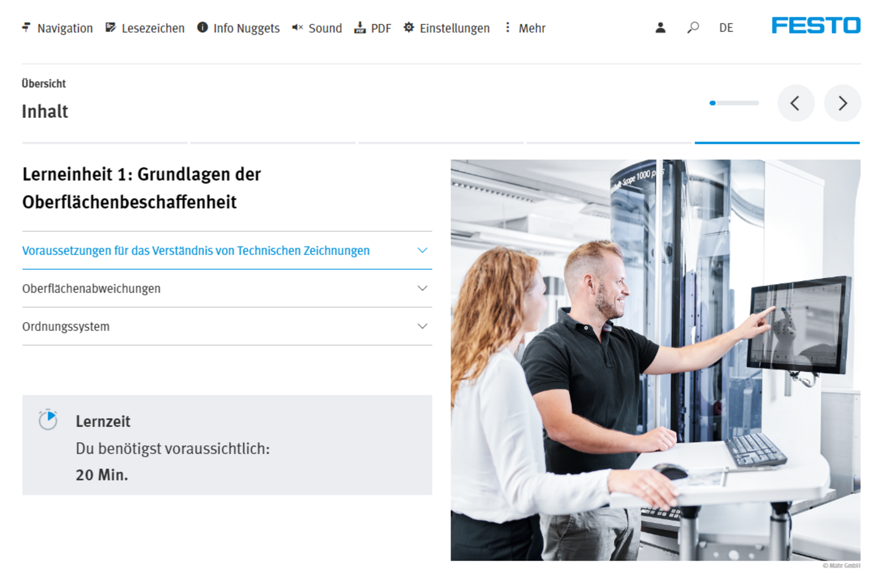Image resolution: width=890 pixels, height=588 pixels.
Task: Click the page progress indicator bar
Action: coord(734,103)
